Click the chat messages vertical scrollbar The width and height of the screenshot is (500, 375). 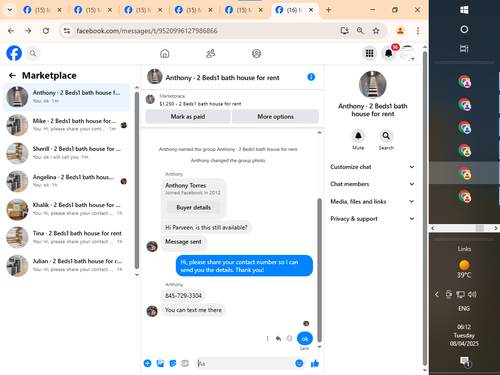319,270
